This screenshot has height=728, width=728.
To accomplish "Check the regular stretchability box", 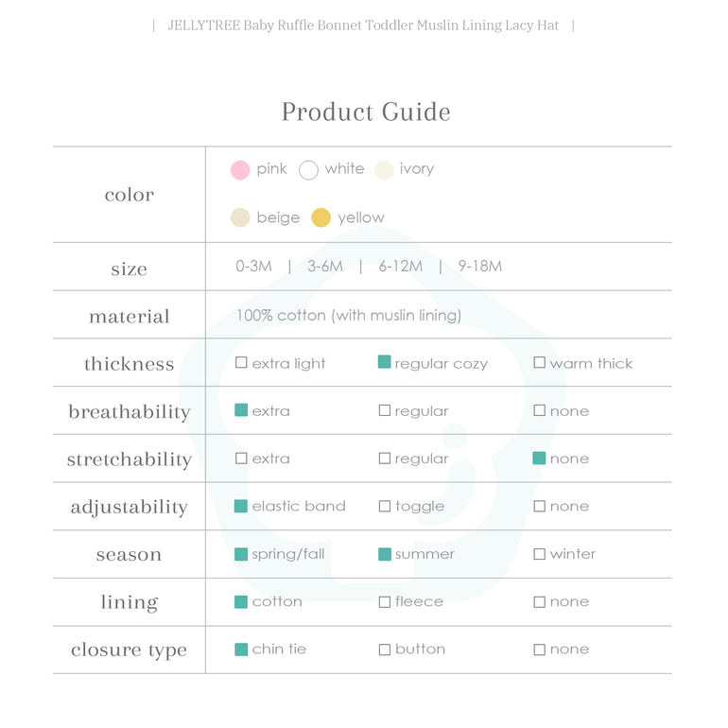I will pos(385,459).
